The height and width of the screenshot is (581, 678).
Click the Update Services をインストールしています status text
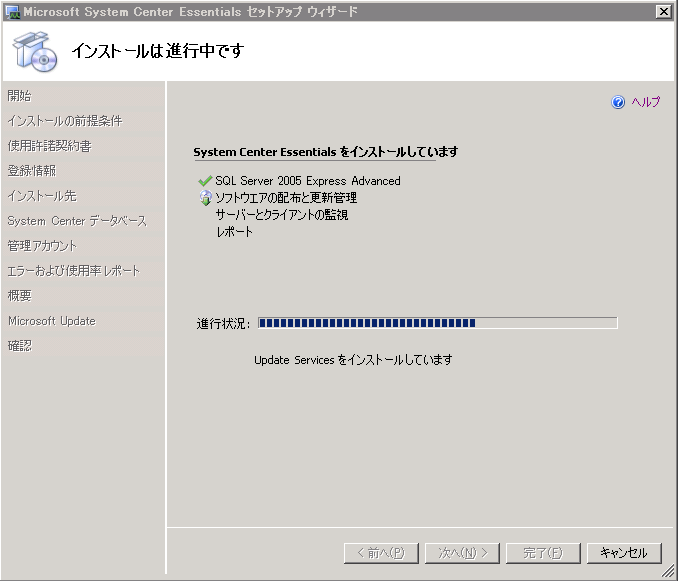pyautogui.click(x=353, y=360)
